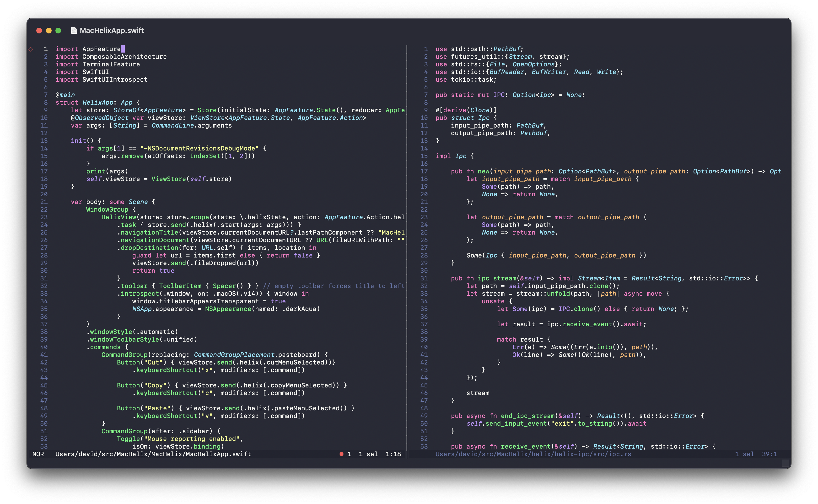
Task: Click "1 sel" in the right status bar
Action: [745, 454]
